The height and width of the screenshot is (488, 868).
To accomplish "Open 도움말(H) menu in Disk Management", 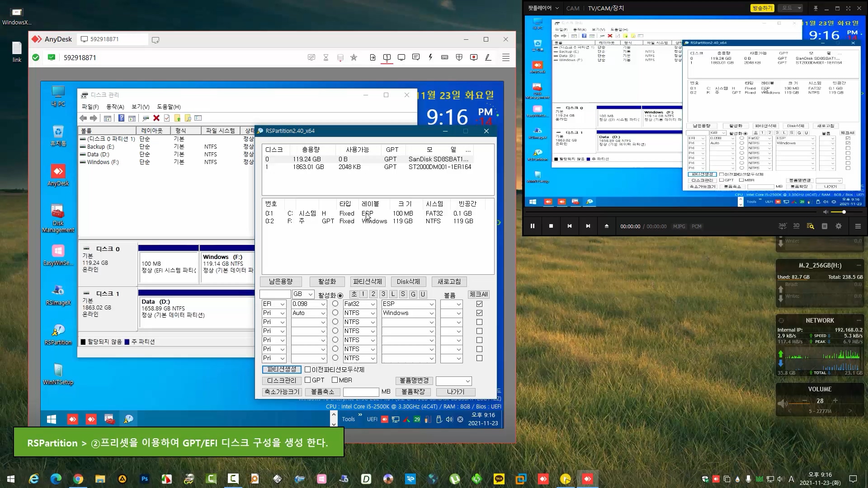I will click(x=169, y=107).
